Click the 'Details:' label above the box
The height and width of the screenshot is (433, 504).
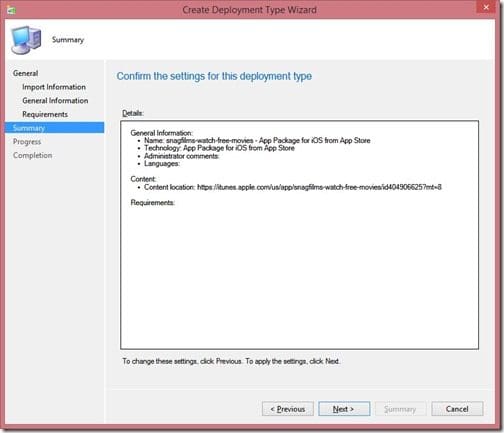(x=133, y=113)
